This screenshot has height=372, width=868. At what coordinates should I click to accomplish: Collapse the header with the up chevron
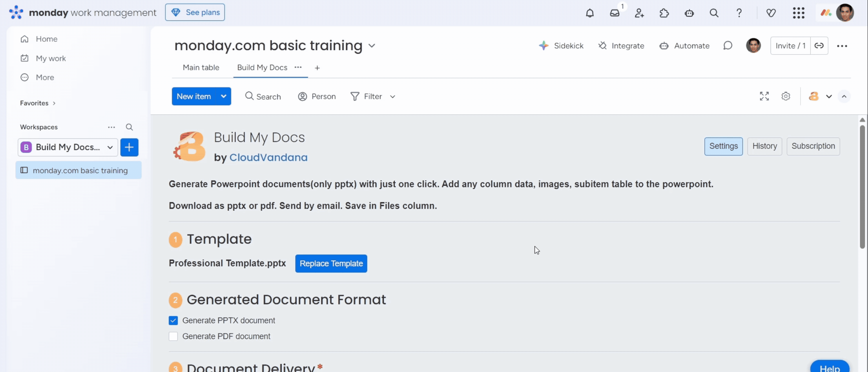(844, 96)
